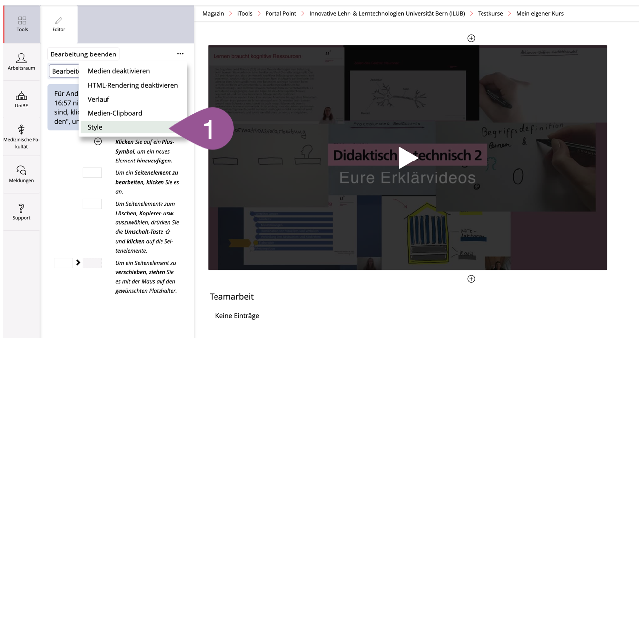Open Meldungen messages icon

[21, 174]
